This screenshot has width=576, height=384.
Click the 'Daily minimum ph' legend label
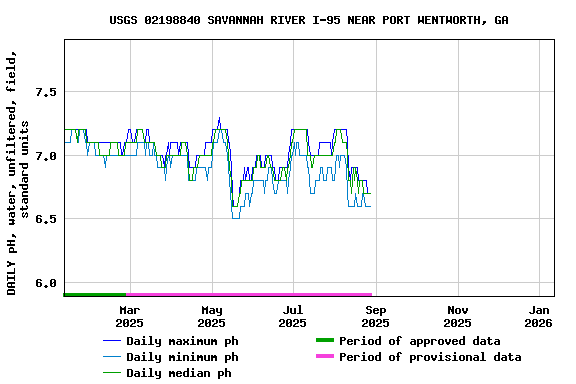point(183,357)
